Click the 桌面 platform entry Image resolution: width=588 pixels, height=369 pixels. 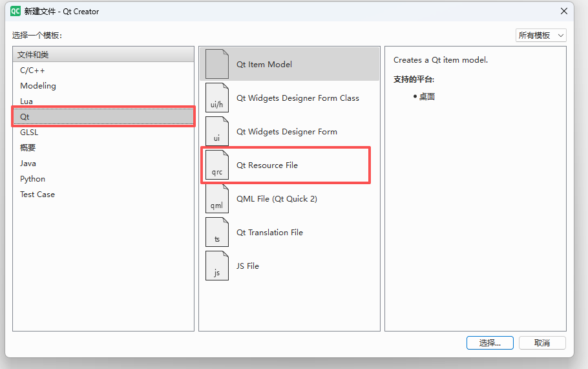click(426, 97)
